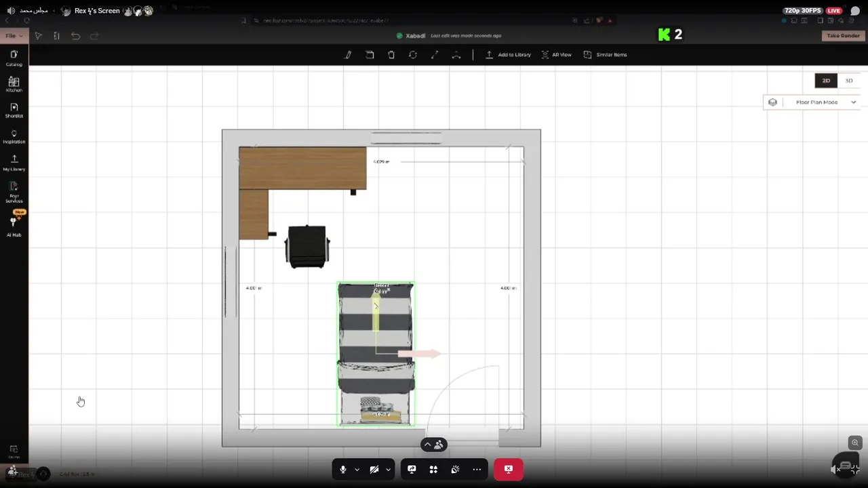Click the cube icon beside Floor Plan Mode
This screenshot has width=868, height=488.
(x=772, y=102)
